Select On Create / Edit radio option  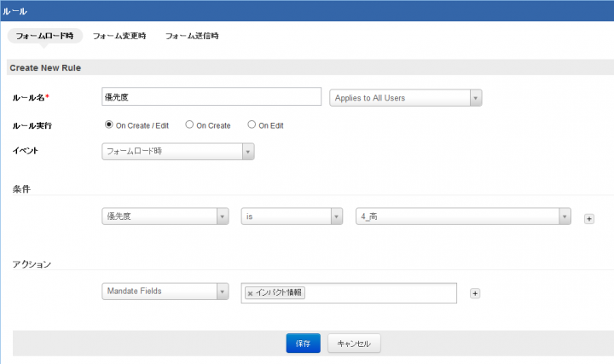pos(109,124)
